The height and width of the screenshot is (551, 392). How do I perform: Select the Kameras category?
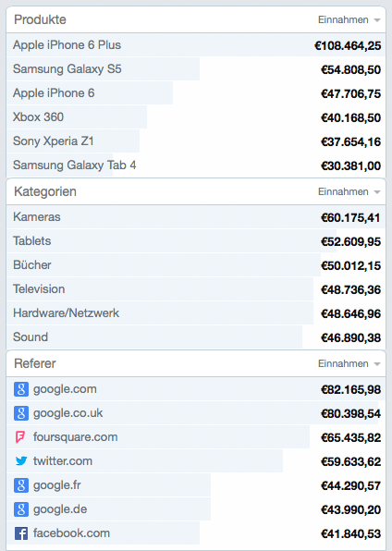37,217
